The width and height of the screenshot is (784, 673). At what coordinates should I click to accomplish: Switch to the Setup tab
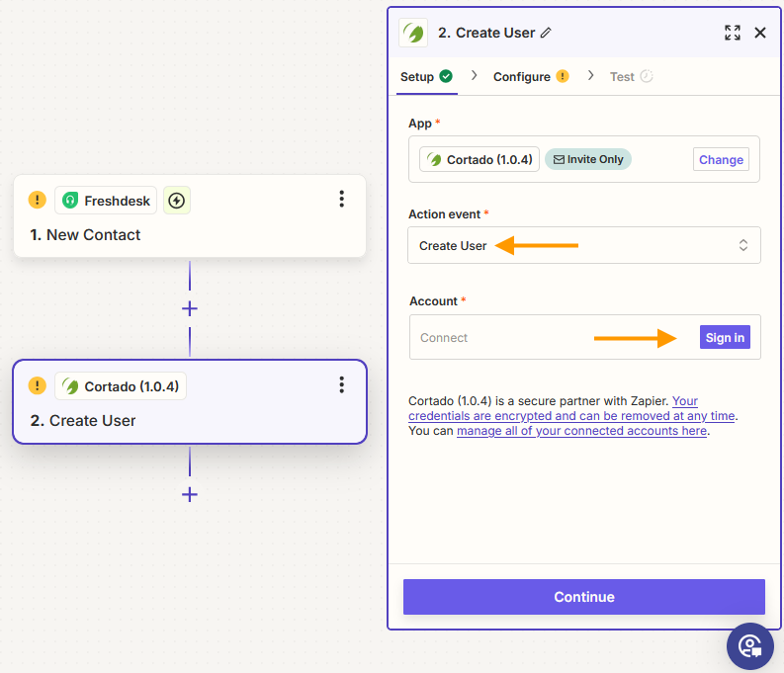(x=426, y=76)
